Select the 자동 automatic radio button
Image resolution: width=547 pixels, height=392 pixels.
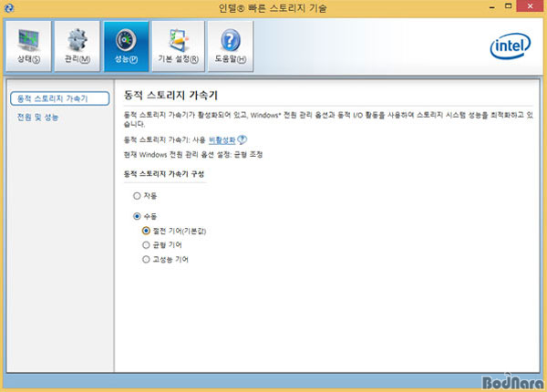tap(137, 196)
